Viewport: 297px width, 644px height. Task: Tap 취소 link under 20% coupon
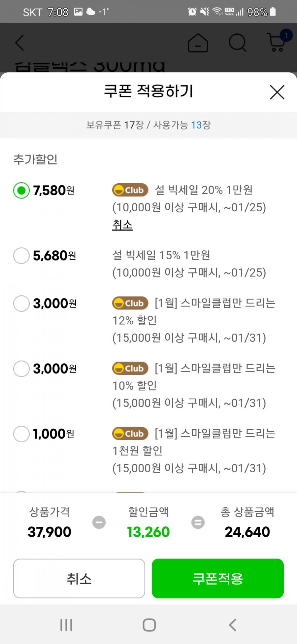(122, 225)
